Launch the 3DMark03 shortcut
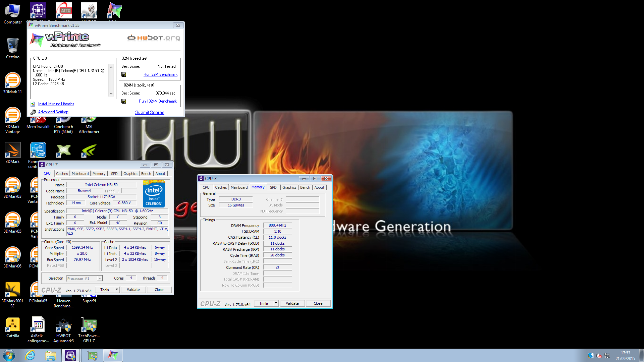 pos(13,188)
